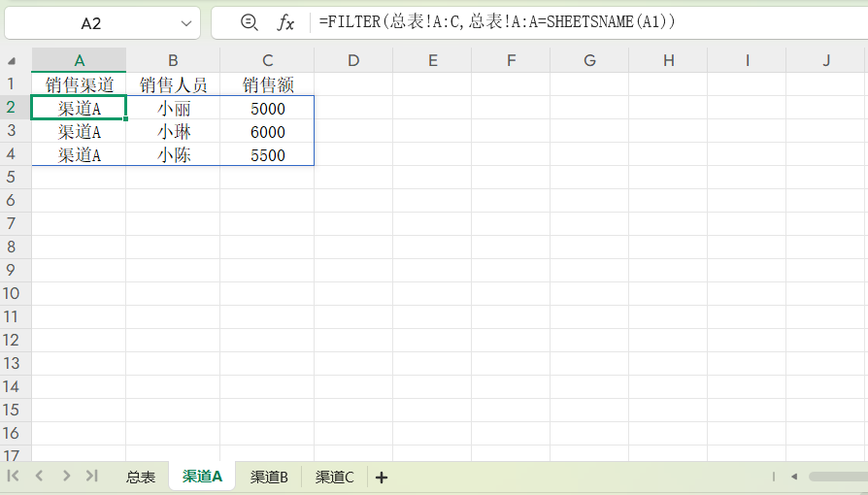Image resolution: width=868 pixels, height=495 pixels.
Task: Go to the previous sheet tab arrow
Action: pos(40,476)
